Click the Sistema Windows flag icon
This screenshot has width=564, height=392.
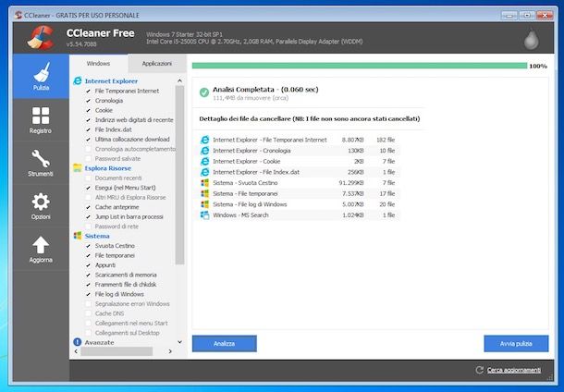[78, 236]
